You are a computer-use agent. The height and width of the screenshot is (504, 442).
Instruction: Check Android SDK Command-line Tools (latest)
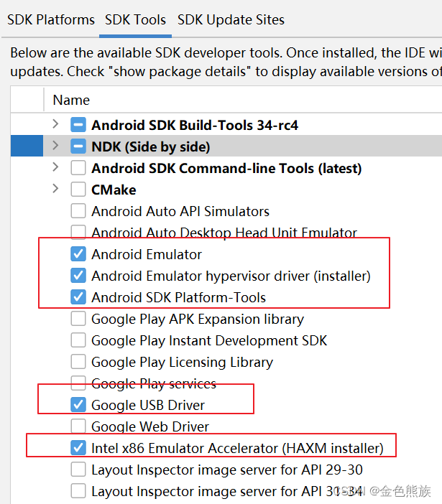tap(78, 168)
